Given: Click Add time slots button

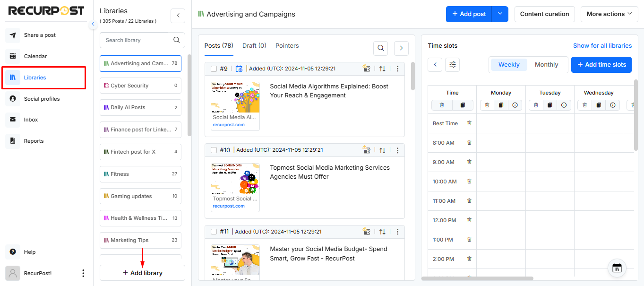Looking at the screenshot, I should click(601, 65).
